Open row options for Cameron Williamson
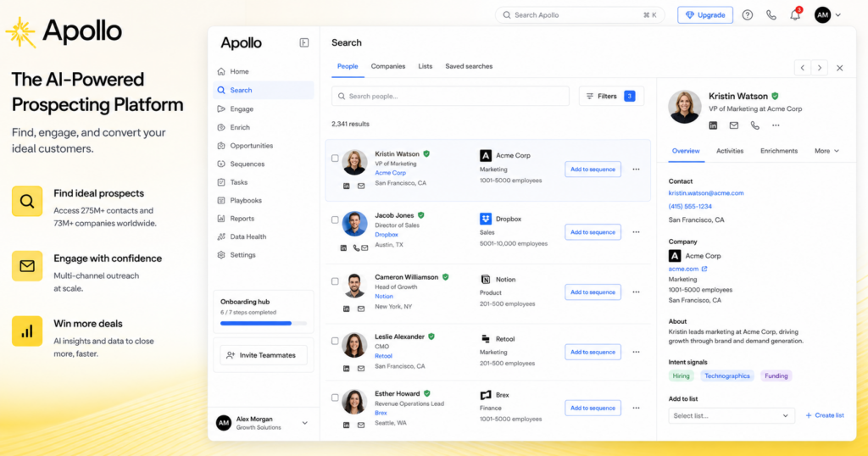 coord(636,292)
